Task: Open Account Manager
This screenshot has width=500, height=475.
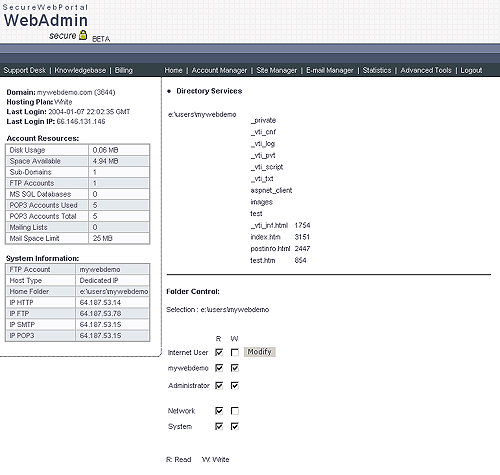Action: 219,70
